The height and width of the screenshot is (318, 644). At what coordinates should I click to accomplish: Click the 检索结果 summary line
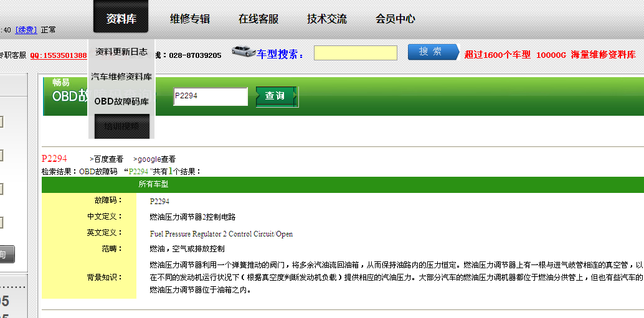pyautogui.click(x=121, y=171)
